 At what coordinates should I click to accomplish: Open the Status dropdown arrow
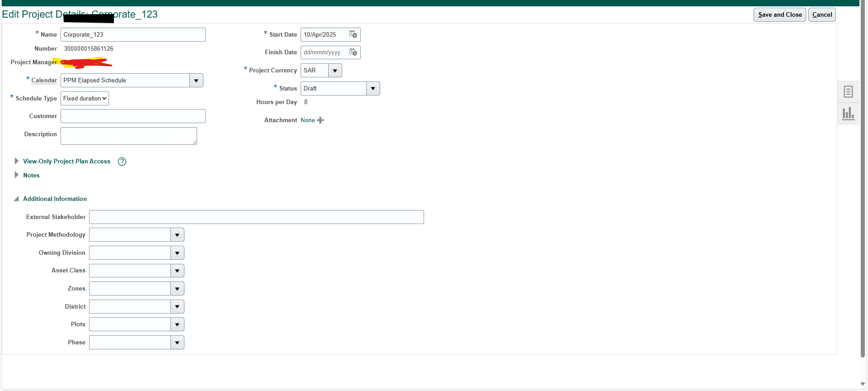(x=373, y=89)
